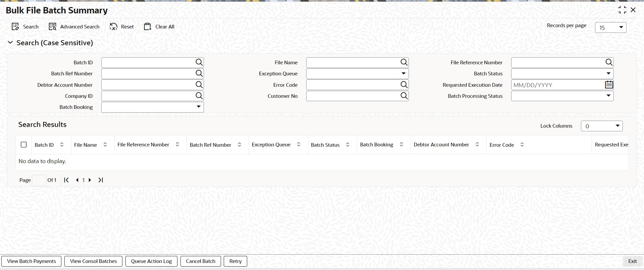
Task: Sort by File Reference Number column
Action: click(177, 144)
